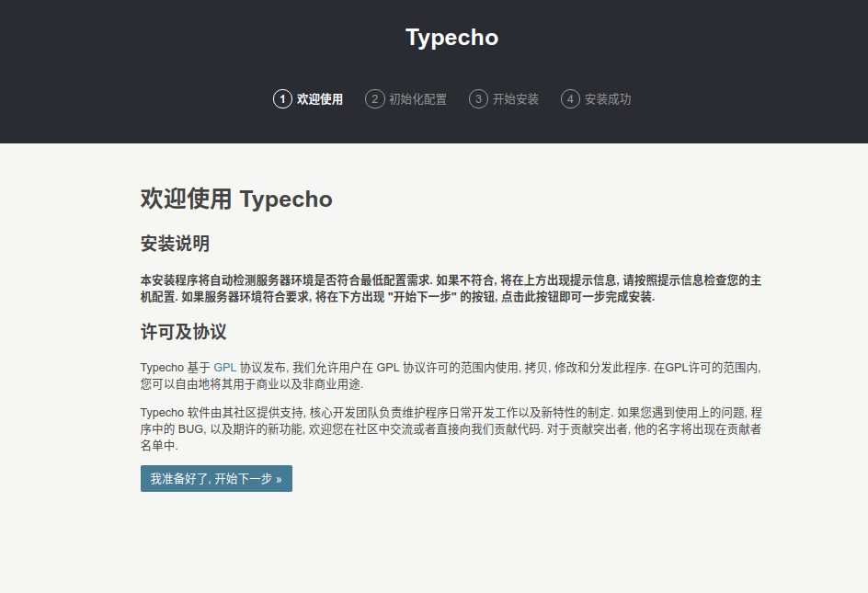This screenshot has height=593, width=868.
Task: Click the 许可及协议 section heading
Action: pos(183,332)
